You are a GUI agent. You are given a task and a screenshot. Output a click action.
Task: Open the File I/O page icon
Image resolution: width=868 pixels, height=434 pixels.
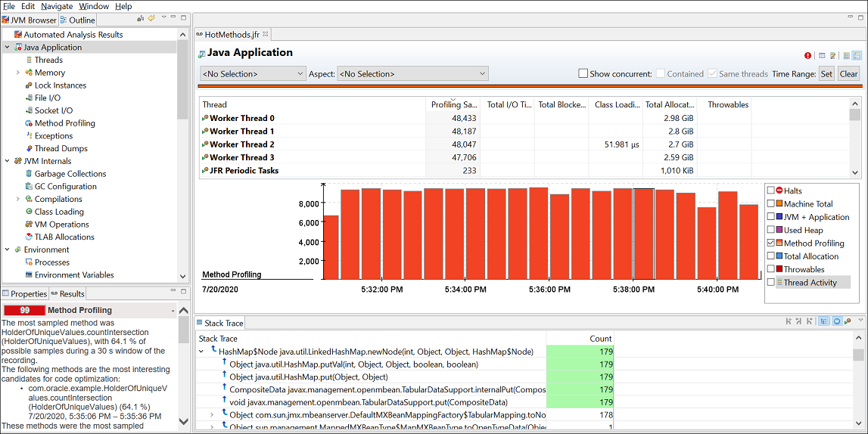tap(29, 98)
